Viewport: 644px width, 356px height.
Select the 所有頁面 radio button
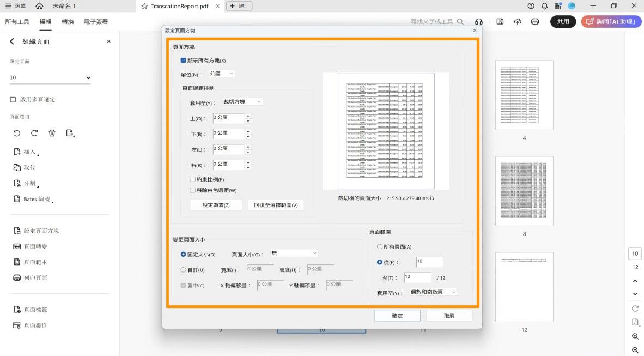click(380, 246)
